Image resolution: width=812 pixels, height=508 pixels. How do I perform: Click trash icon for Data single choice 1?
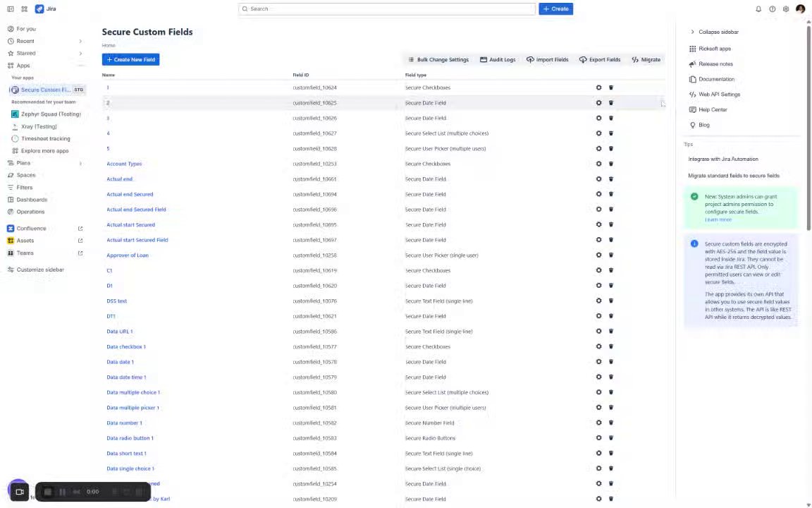click(x=611, y=468)
